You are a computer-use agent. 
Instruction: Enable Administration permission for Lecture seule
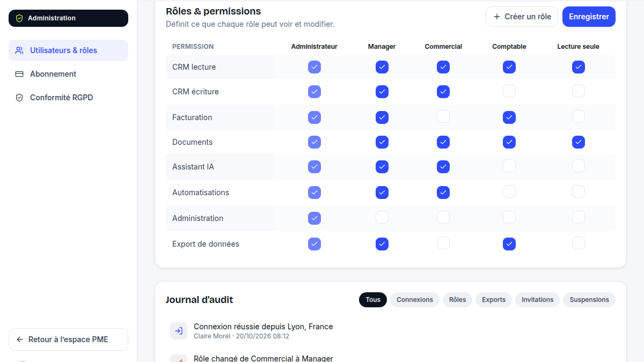tap(579, 217)
